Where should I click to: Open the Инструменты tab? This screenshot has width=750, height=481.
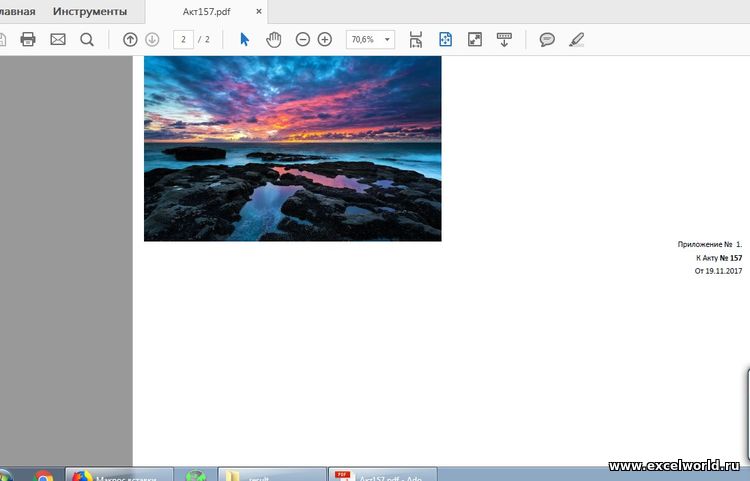coord(90,12)
